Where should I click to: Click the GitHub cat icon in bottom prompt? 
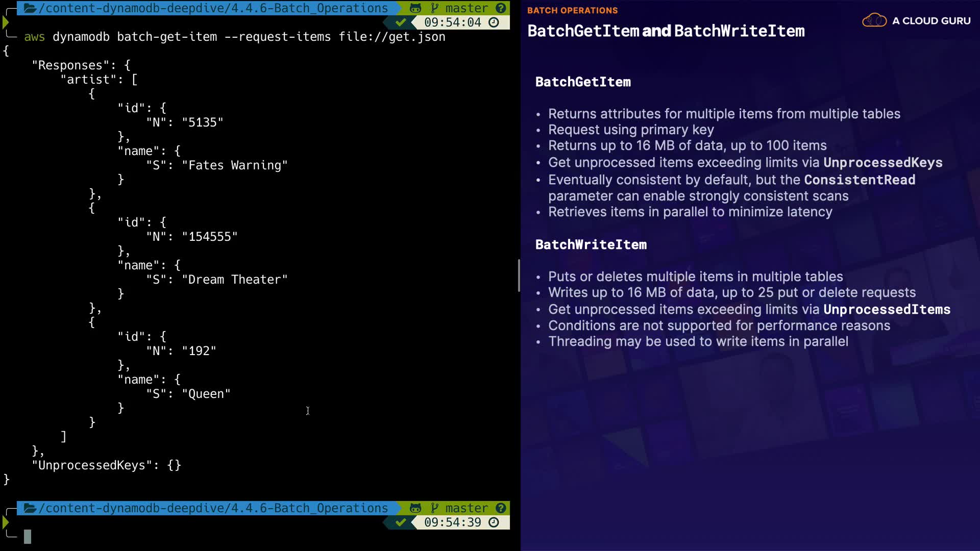[415, 508]
